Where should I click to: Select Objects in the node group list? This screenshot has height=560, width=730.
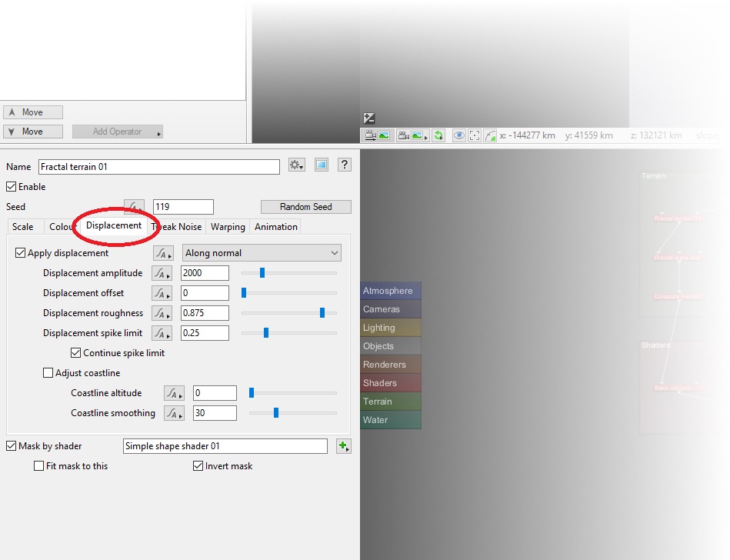pyautogui.click(x=391, y=346)
